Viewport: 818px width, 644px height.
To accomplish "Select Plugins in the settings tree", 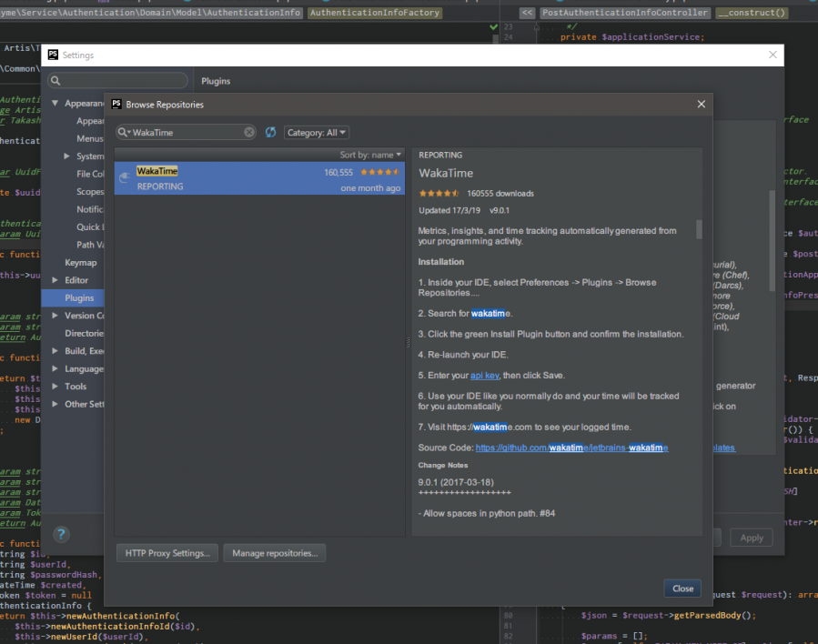I will tap(73, 297).
